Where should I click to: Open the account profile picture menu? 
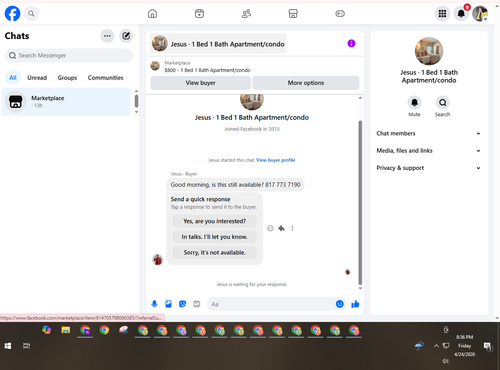(480, 14)
